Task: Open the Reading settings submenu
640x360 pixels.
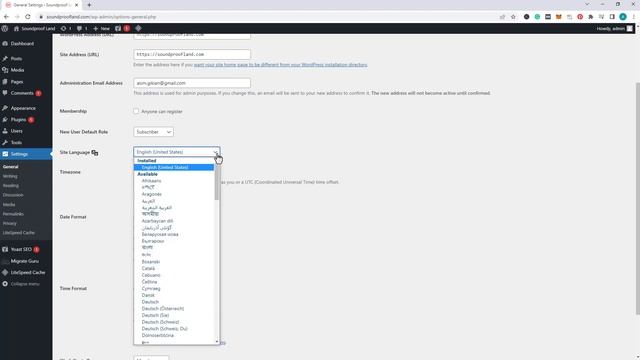Action: pyautogui.click(x=11, y=186)
